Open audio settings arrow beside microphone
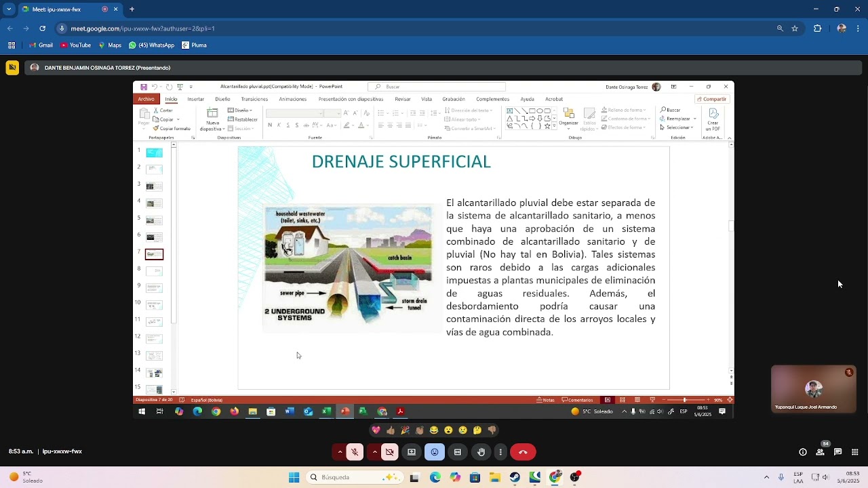 (x=340, y=452)
